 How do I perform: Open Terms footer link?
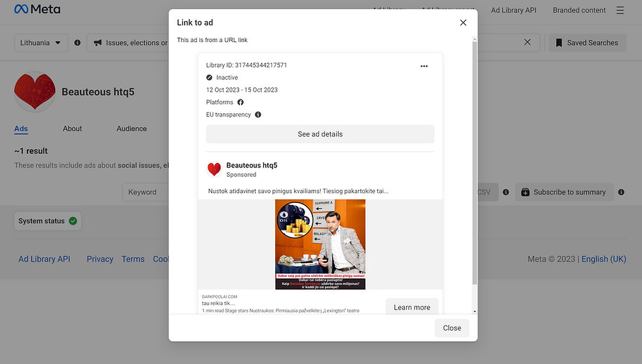coord(133,259)
